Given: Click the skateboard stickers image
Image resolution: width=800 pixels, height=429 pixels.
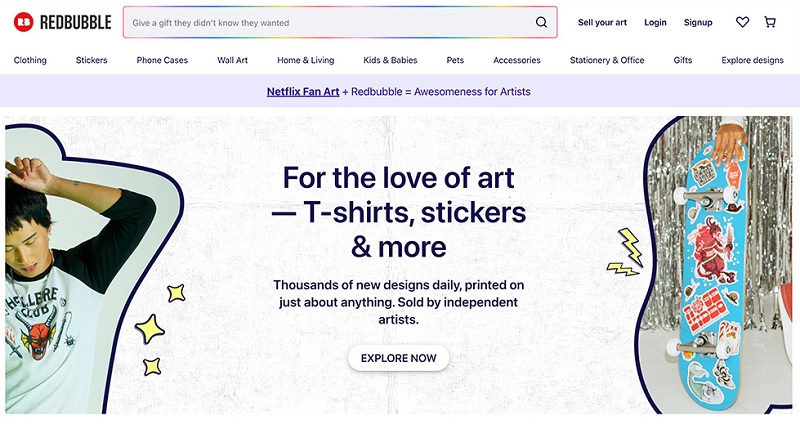Looking at the screenshot, I should (x=716, y=265).
